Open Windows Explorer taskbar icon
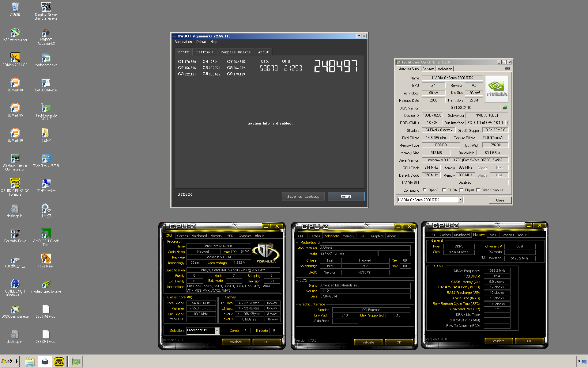The height and width of the screenshot is (368, 588). [x=30, y=362]
